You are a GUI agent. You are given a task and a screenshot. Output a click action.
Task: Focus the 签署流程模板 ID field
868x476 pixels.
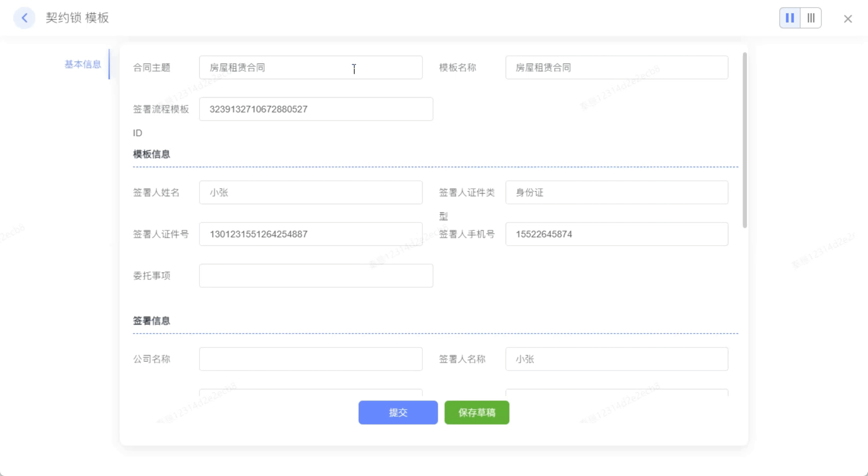[x=316, y=109]
